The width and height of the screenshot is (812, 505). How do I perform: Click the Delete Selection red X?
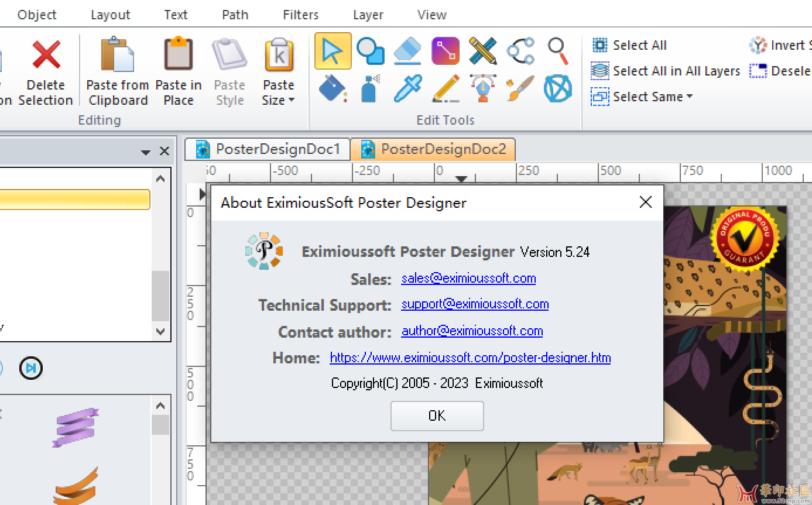click(x=46, y=54)
